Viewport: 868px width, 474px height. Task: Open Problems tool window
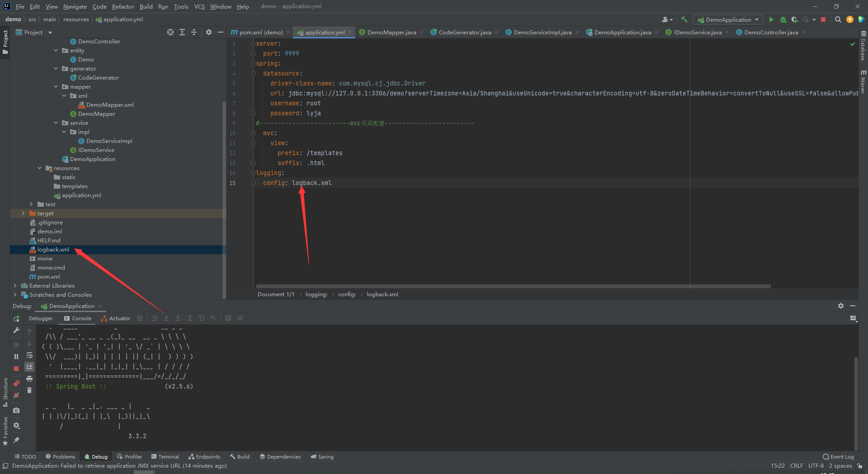pos(60,457)
